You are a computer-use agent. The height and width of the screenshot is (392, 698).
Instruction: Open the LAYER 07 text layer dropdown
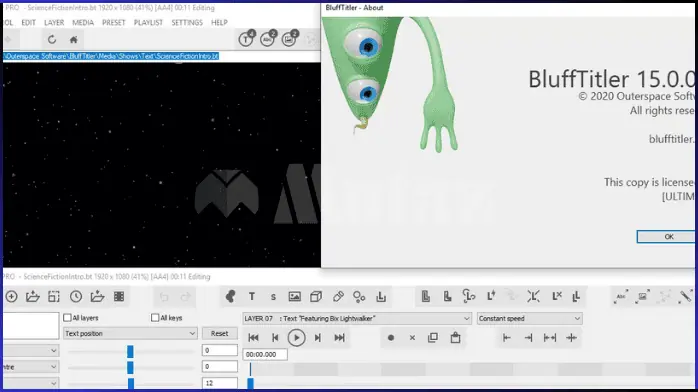[357, 319]
